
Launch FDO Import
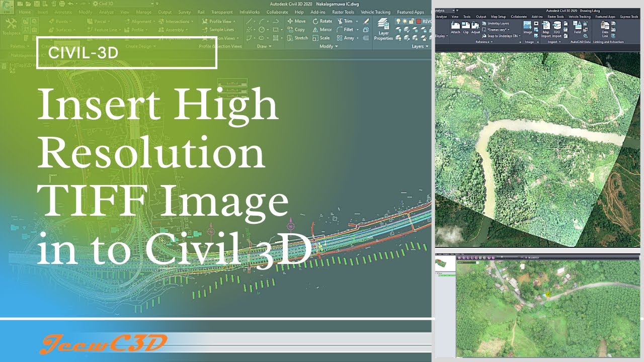(556, 29)
